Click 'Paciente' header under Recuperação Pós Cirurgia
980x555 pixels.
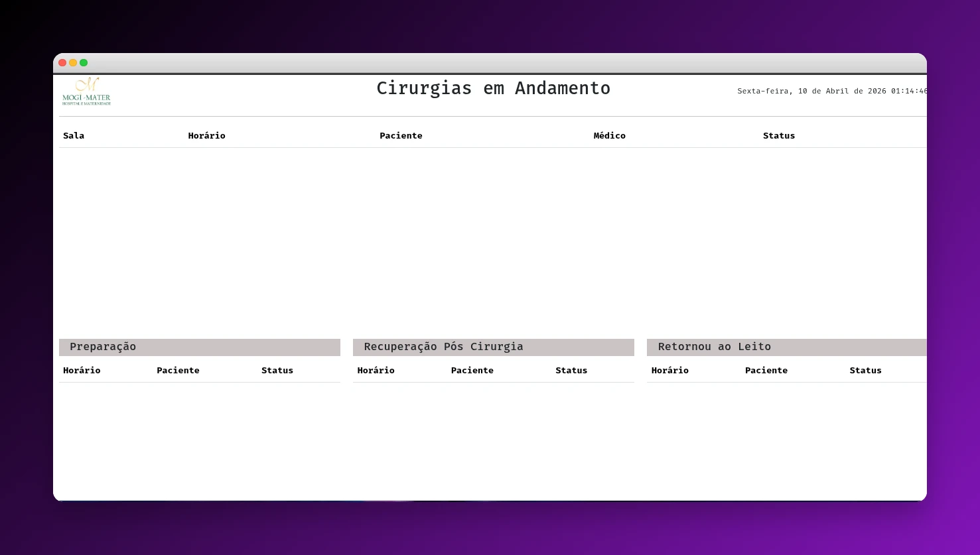(472, 370)
